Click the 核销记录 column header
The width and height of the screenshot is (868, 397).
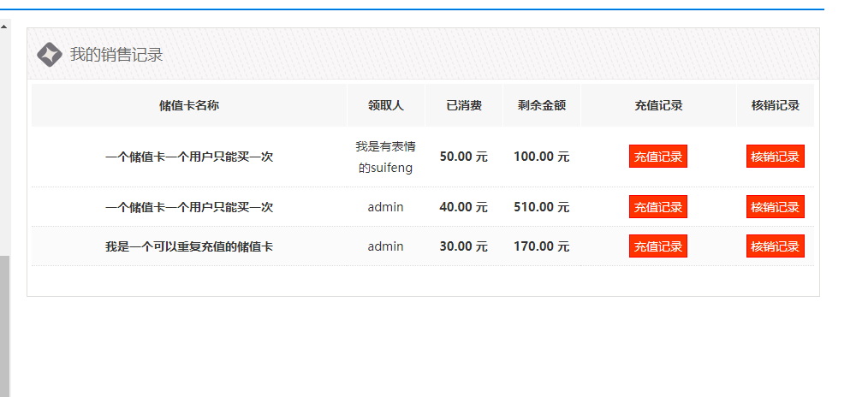[x=775, y=106]
